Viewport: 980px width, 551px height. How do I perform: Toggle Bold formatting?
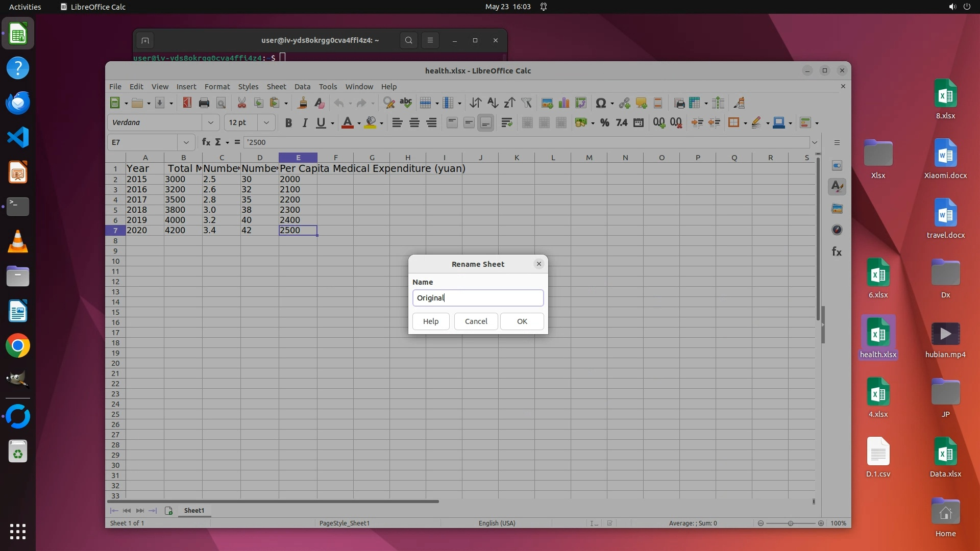tap(288, 122)
